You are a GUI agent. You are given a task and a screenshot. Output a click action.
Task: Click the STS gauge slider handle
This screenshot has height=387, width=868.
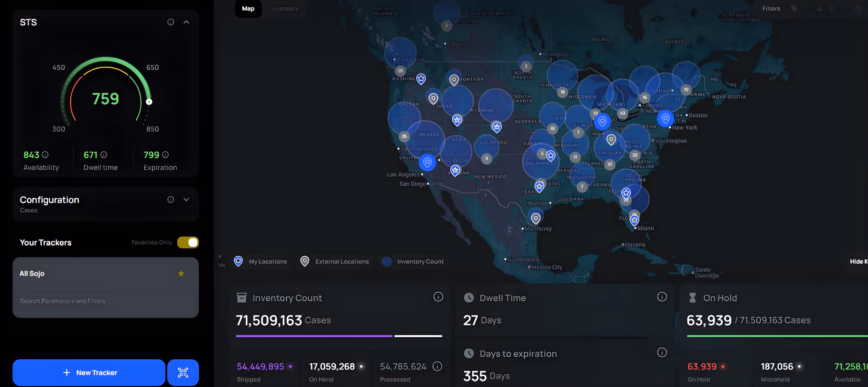(x=149, y=102)
